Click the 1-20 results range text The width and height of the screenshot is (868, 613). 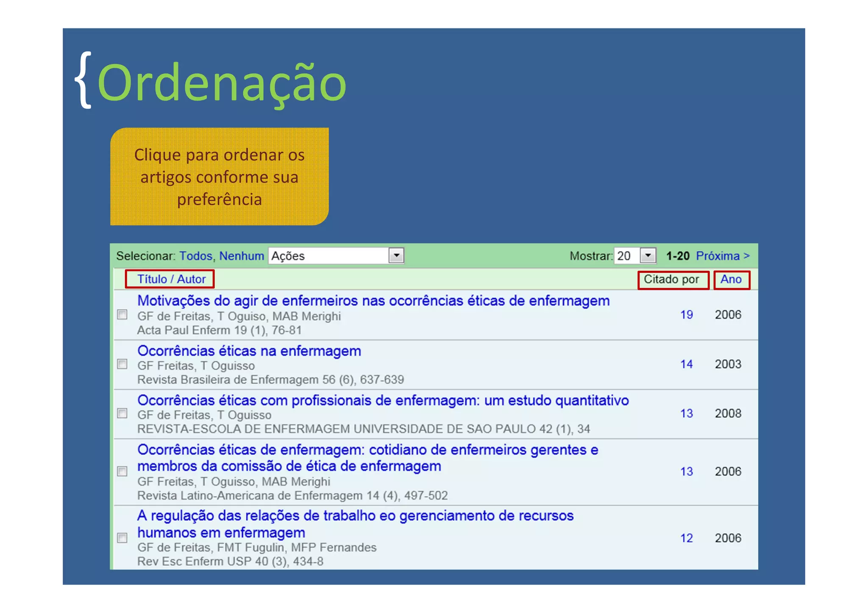678,256
